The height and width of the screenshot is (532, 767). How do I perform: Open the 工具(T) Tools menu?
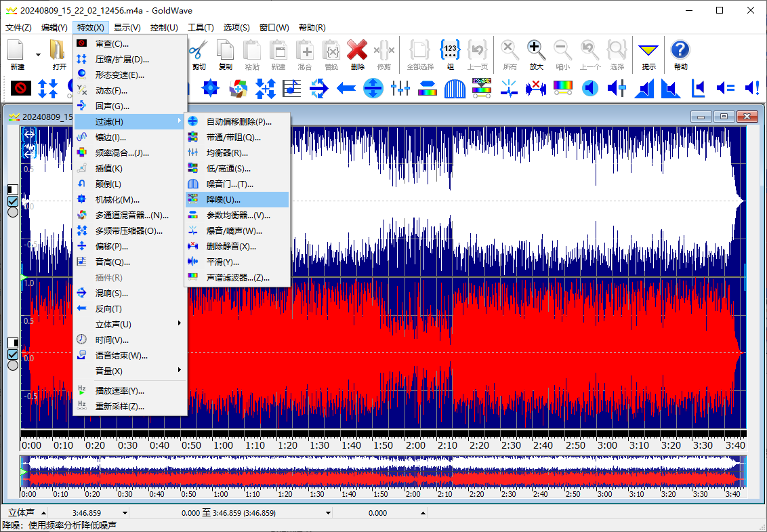point(200,28)
